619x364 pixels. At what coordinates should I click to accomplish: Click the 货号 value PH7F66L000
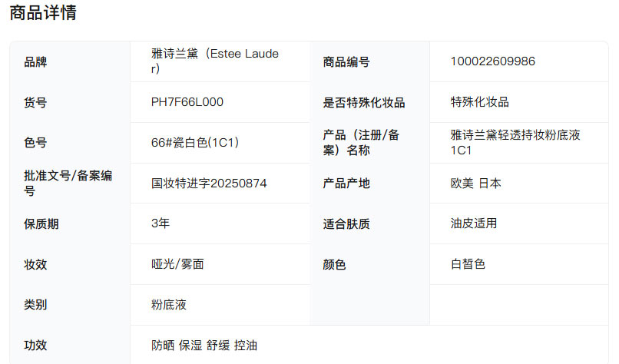click(187, 102)
